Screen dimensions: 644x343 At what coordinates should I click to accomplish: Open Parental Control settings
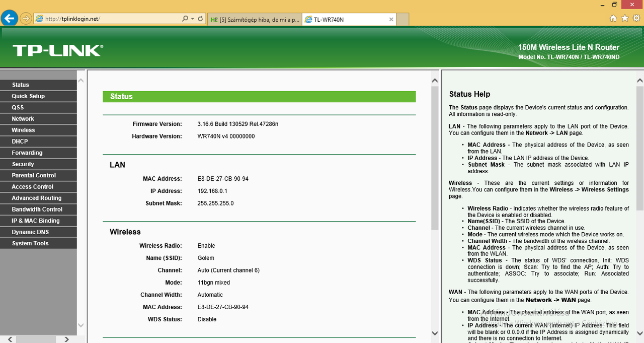click(x=38, y=175)
